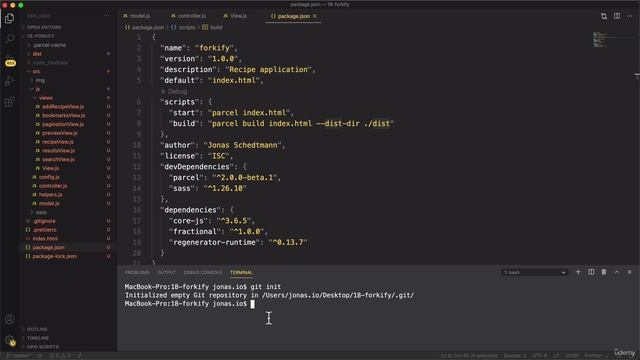Expand the img folder
This screenshot has width=640, height=360.
pyautogui.click(x=40, y=80)
